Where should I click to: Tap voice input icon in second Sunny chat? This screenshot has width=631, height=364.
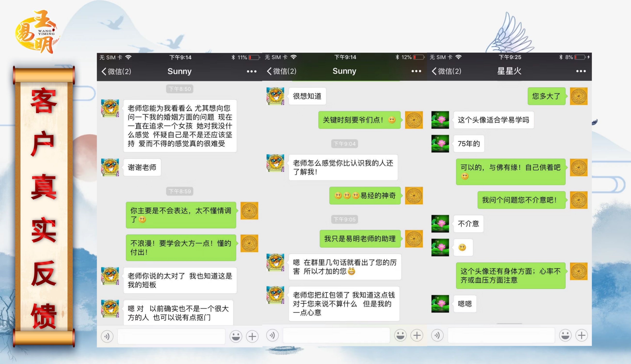pyautogui.click(x=272, y=335)
